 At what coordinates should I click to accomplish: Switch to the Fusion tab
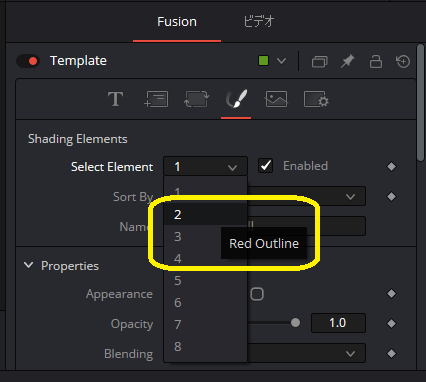click(177, 22)
